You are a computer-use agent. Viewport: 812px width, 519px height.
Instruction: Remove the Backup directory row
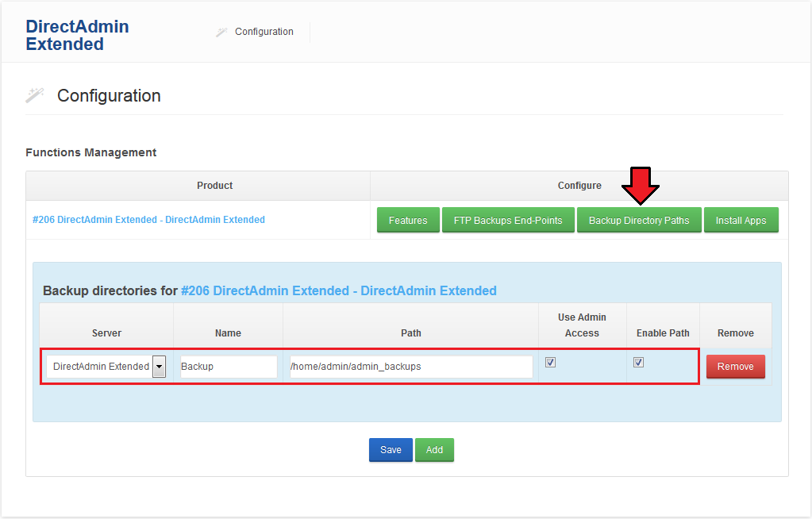pos(735,367)
